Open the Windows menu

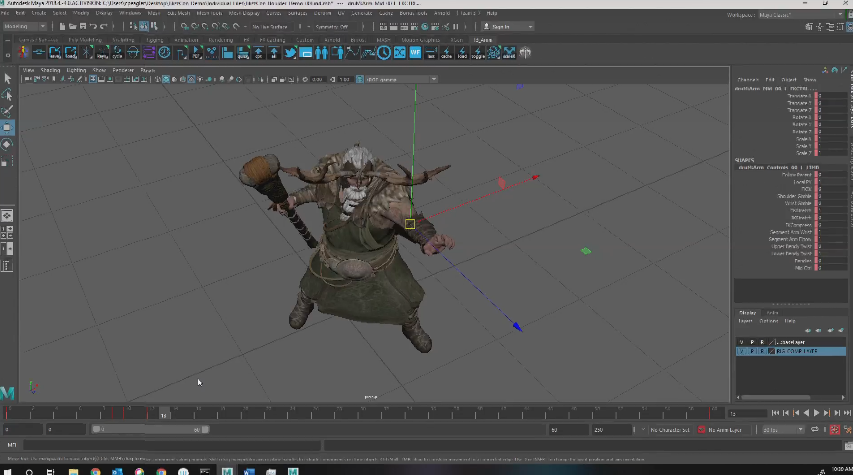(129, 13)
